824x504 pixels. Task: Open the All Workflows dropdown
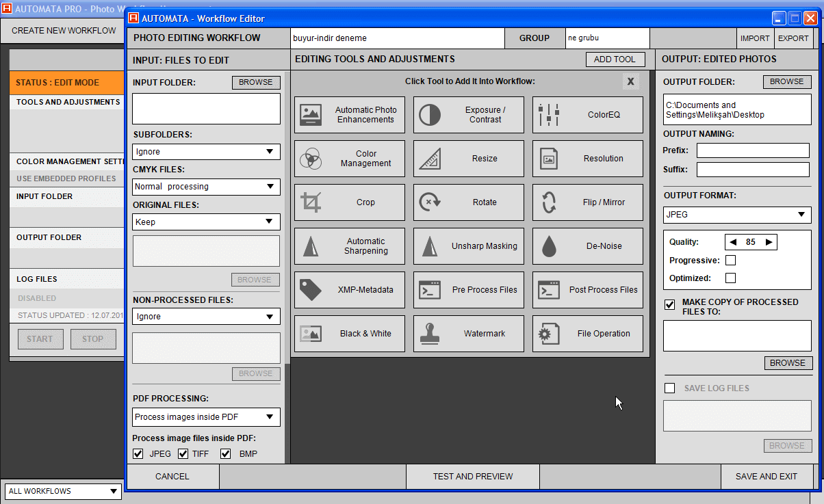coord(63,491)
